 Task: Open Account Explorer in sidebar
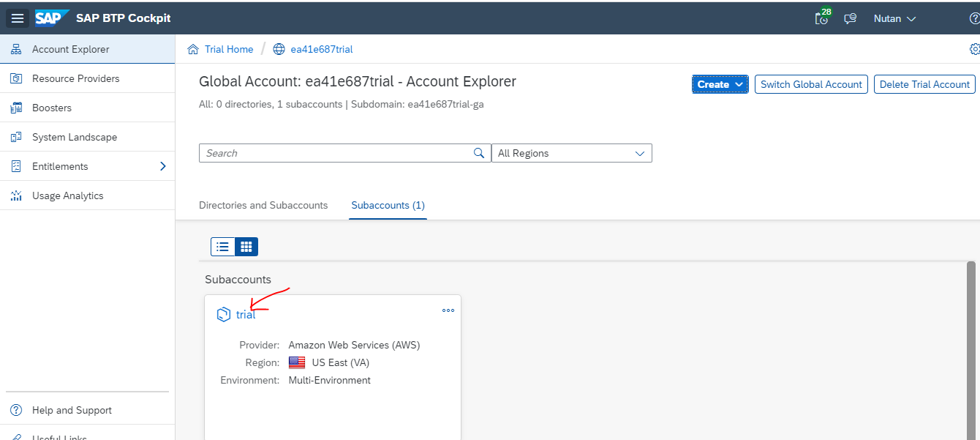click(88, 49)
